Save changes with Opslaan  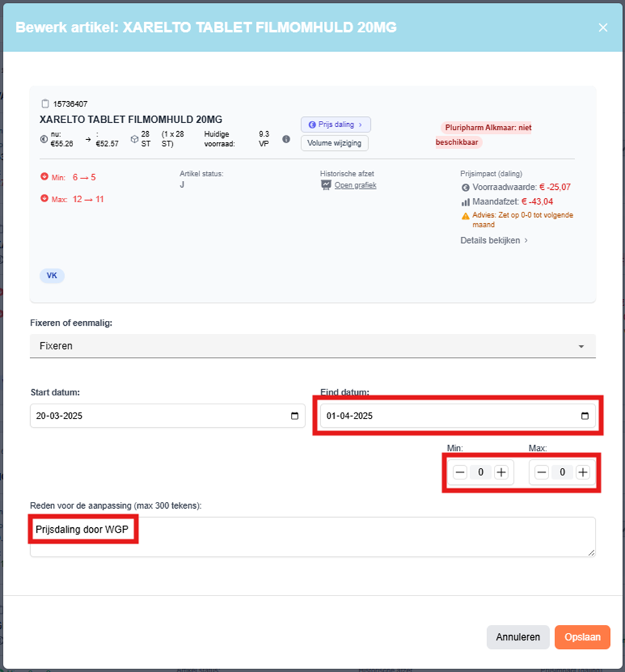point(582,637)
